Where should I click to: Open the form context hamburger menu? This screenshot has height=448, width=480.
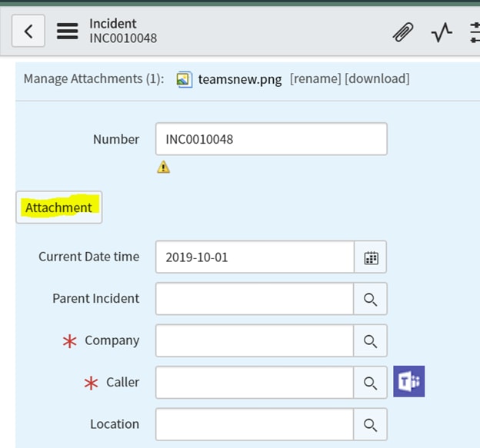click(68, 31)
